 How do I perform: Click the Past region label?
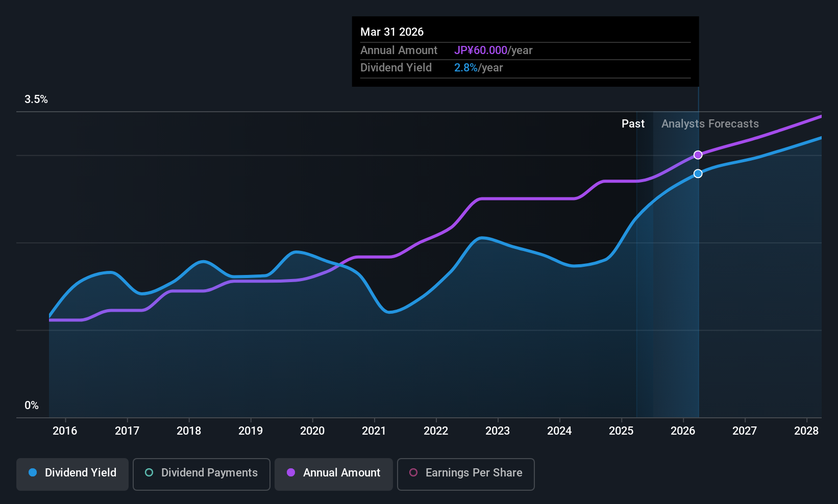pyautogui.click(x=633, y=124)
